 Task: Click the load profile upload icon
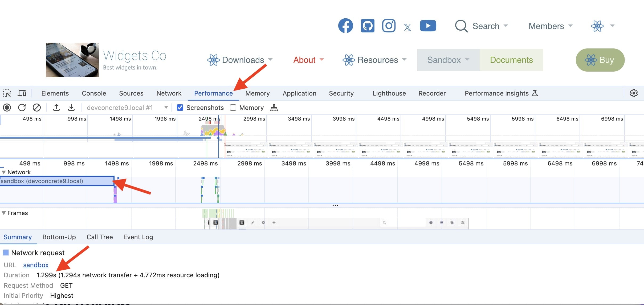(x=56, y=108)
